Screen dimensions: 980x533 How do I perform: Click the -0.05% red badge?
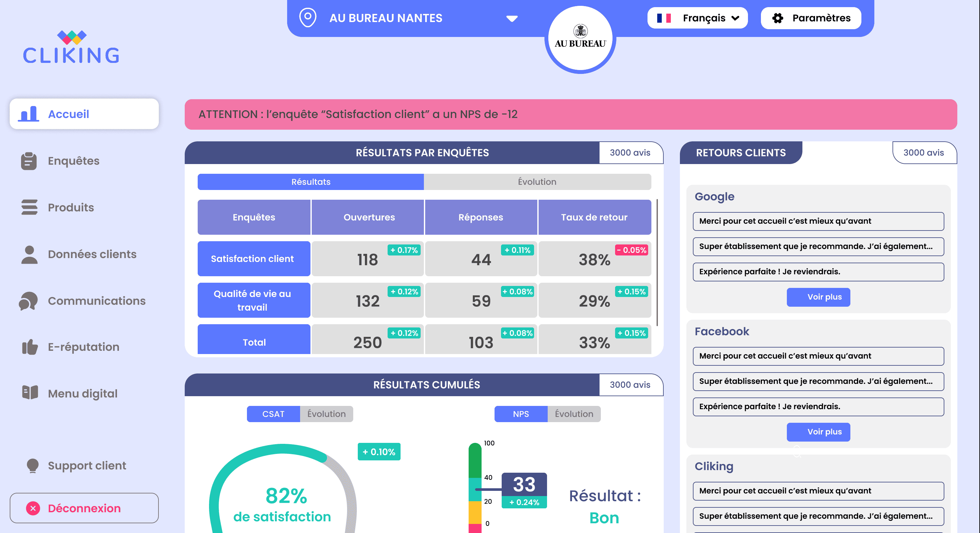pos(632,250)
